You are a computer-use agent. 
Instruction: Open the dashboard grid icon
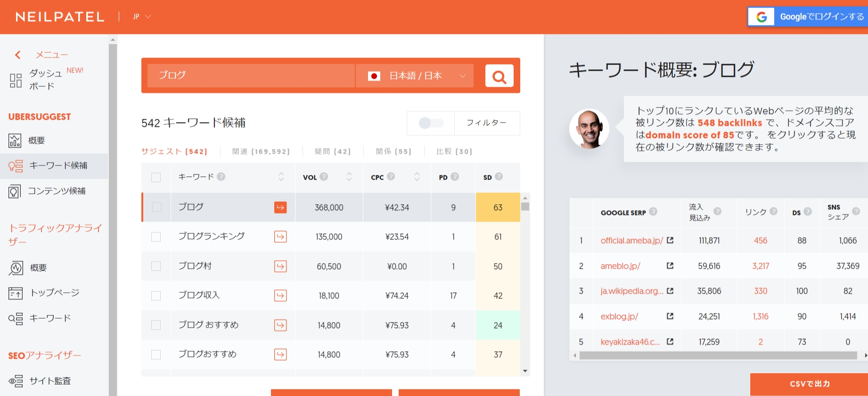point(16,80)
